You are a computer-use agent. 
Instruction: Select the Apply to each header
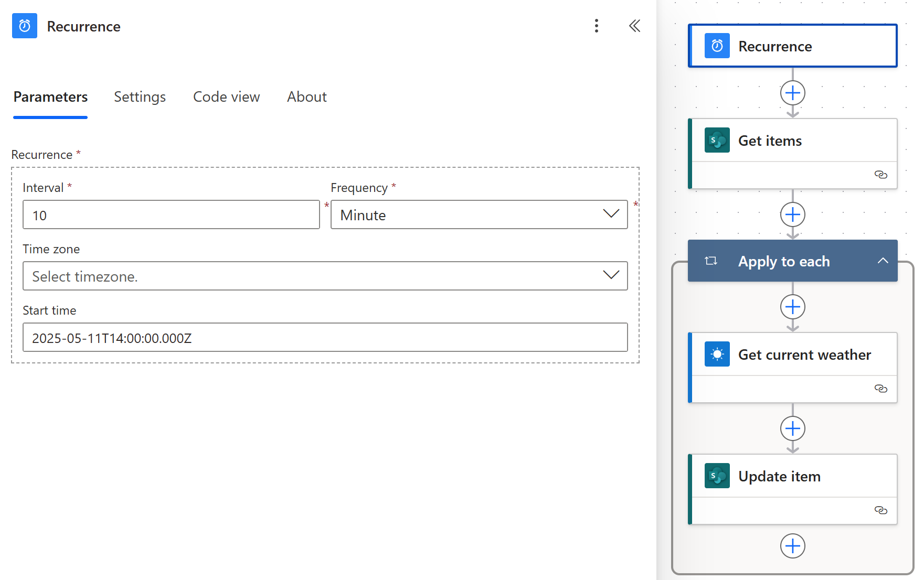pyautogui.click(x=792, y=261)
